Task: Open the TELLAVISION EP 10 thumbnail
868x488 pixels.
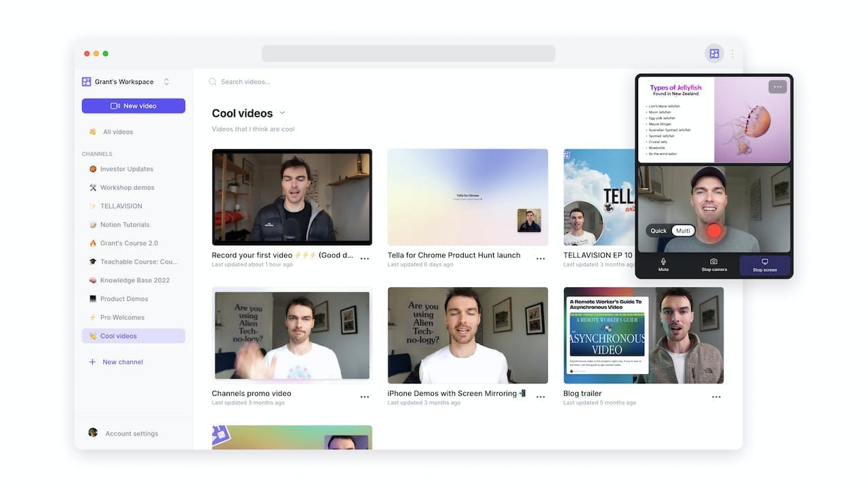Action: (599, 197)
